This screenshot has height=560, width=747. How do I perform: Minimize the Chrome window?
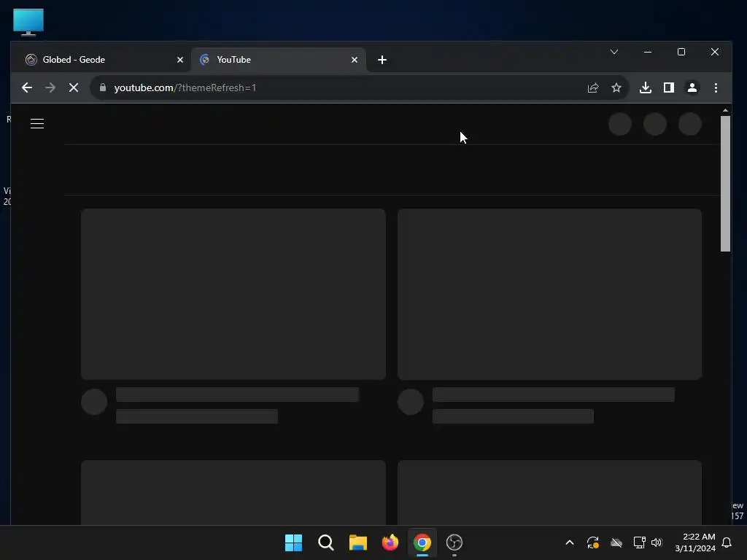click(x=648, y=52)
